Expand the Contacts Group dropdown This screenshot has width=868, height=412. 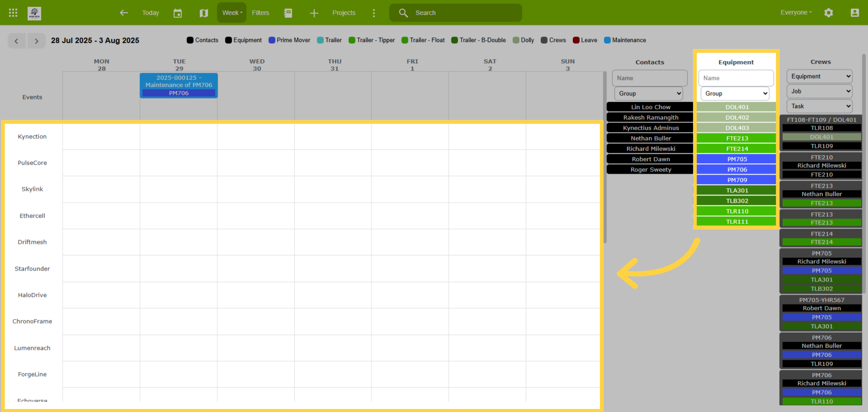(649, 93)
